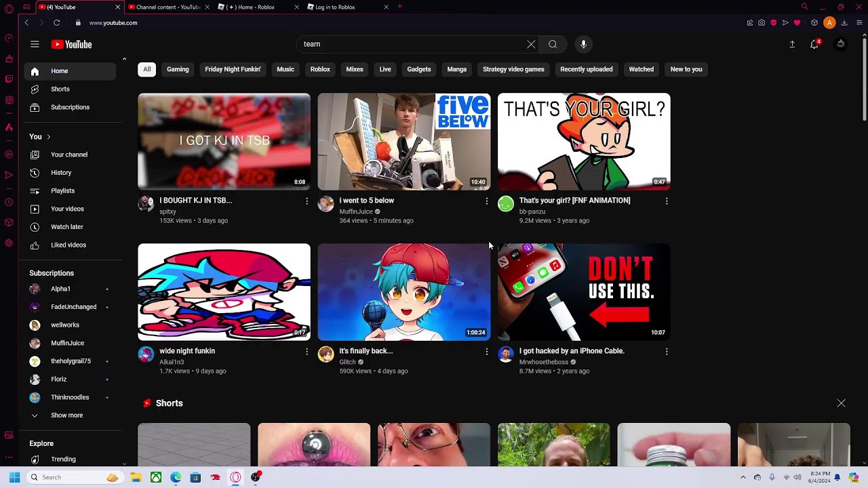Open options for I went to 5 below video
Screen dimensions: 868x488
pyautogui.click(x=486, y=201)
